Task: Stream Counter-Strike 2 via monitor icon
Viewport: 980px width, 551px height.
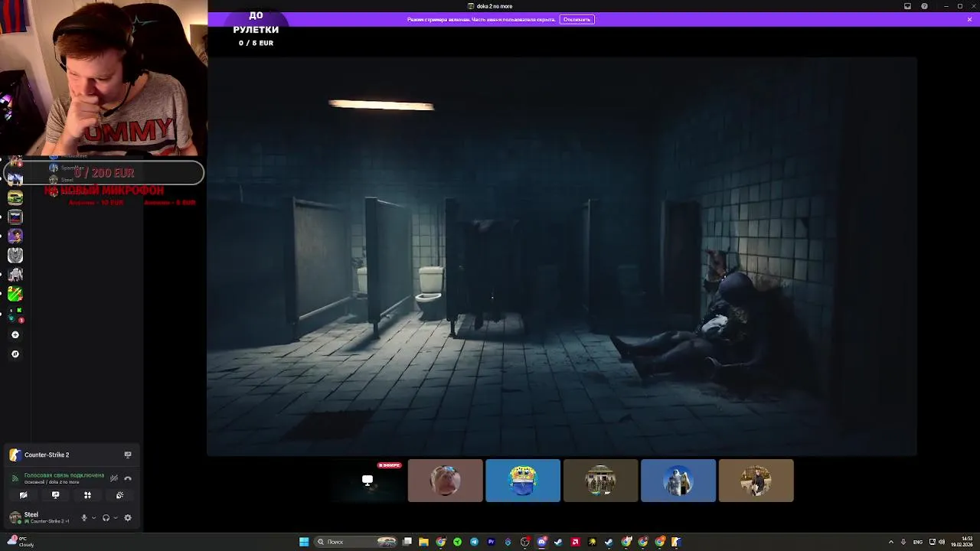Action: pyautogui.click(x=128, y=455)
